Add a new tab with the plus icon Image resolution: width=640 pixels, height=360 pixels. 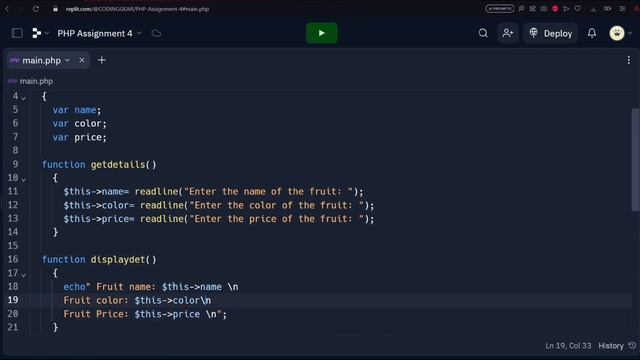click(102, 60)
